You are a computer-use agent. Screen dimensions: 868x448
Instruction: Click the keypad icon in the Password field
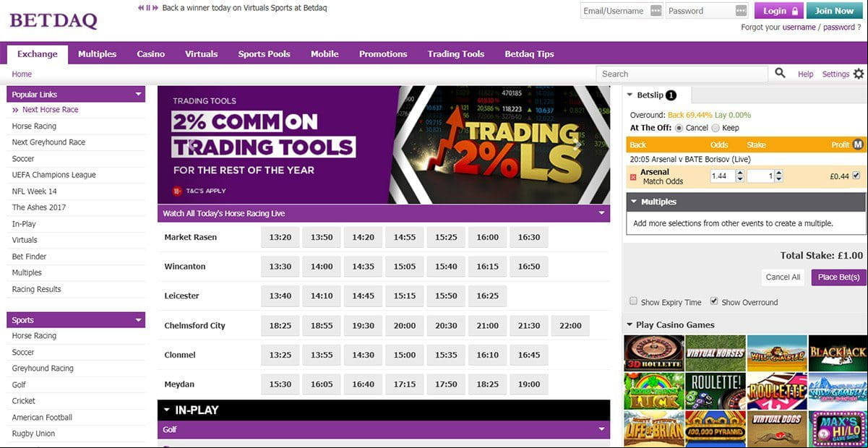pos(741,11)
